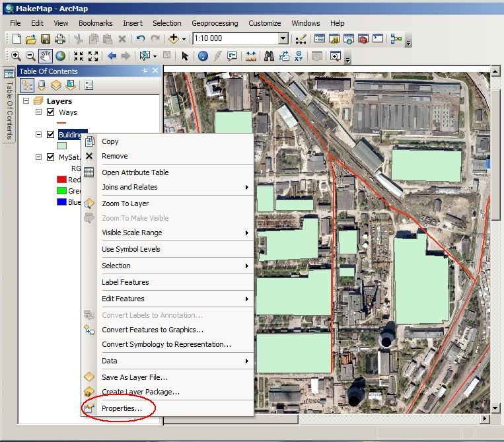The height and width of the screenshot is (442, 504).
Task: Activate the Measure ruler tool
Action: tap(251, 56)
